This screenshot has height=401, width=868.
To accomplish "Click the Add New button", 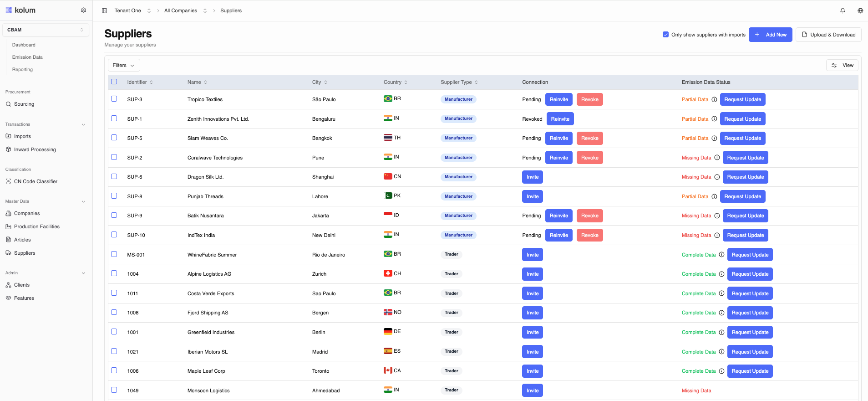I will click(770, 35).
